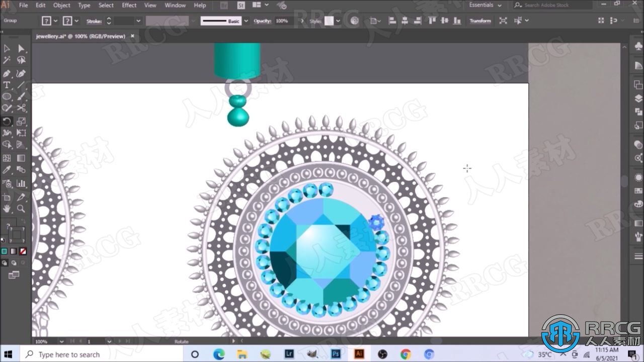Select the Ellipse tool
This screenshot has height=362, width=644.
7,97
